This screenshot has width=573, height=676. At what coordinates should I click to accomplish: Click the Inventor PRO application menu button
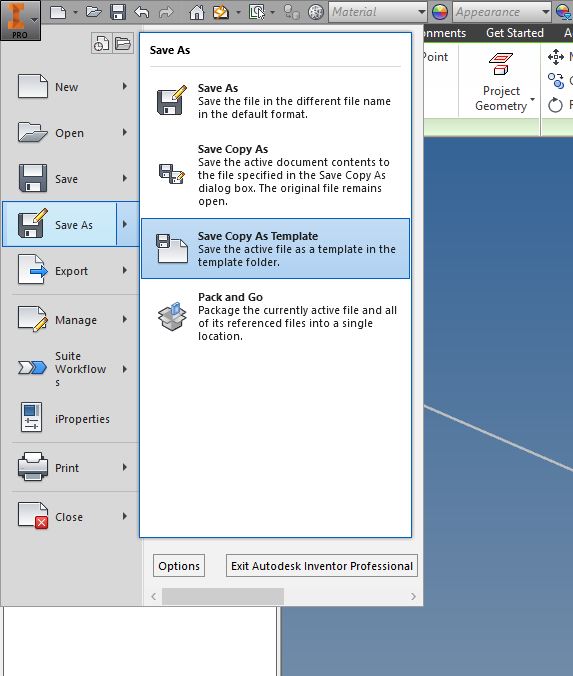(20, 20)
